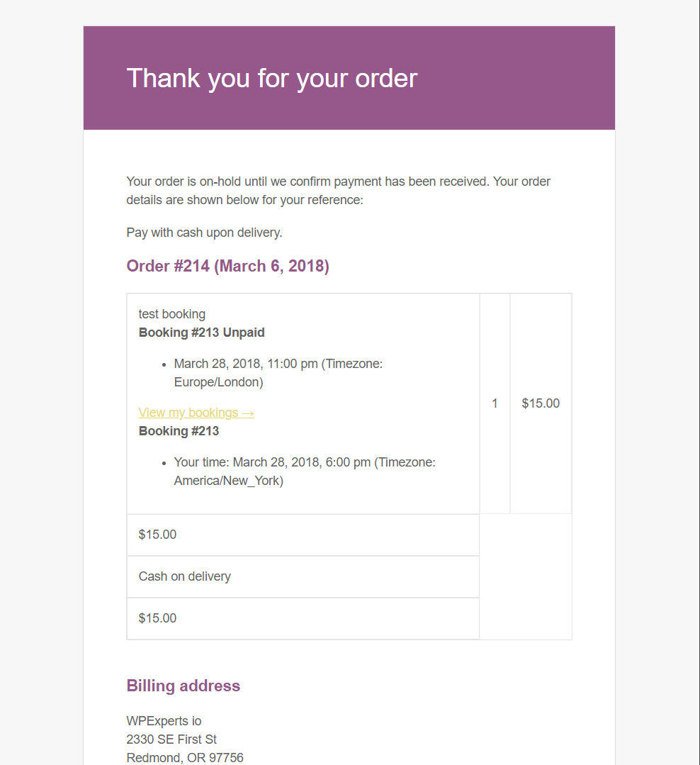The height and width of the screenshot is (765, 700).
Task: Click the Europe/London booking date bullet
Action: coord(278,373)
